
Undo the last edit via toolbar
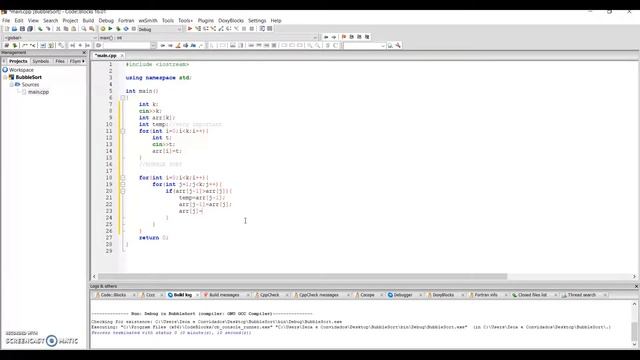pyautogui.click(x=40, y=29)
